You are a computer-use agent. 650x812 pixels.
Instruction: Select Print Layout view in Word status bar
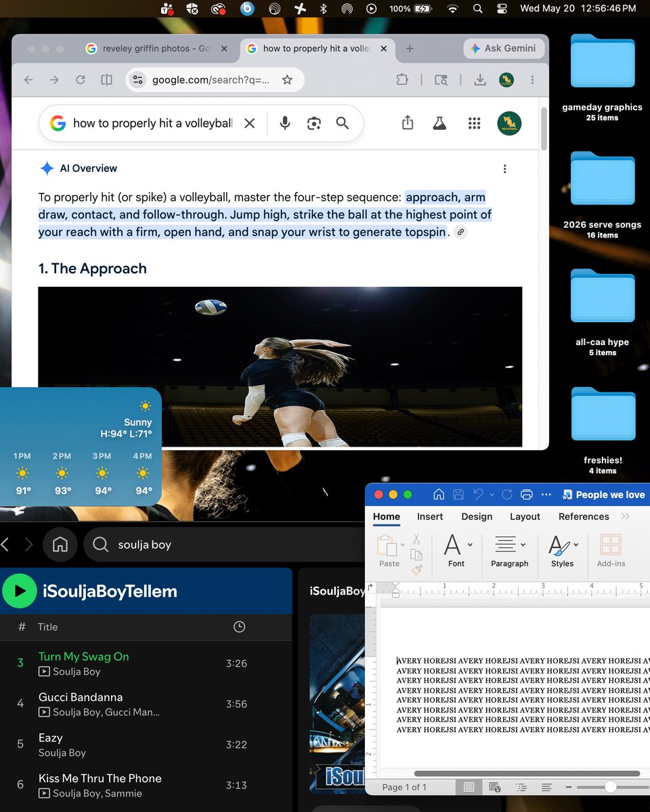[x=469, y=787]
